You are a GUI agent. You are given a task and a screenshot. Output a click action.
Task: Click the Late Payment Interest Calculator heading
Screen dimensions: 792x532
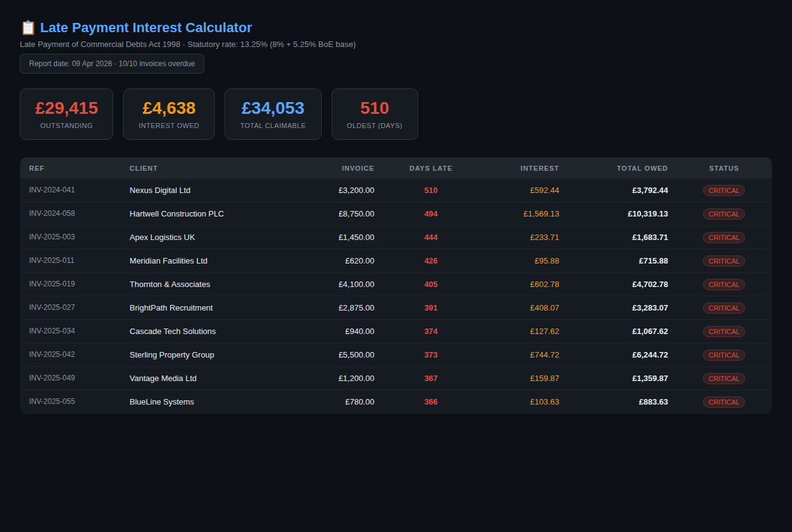[x=146, y=27]
